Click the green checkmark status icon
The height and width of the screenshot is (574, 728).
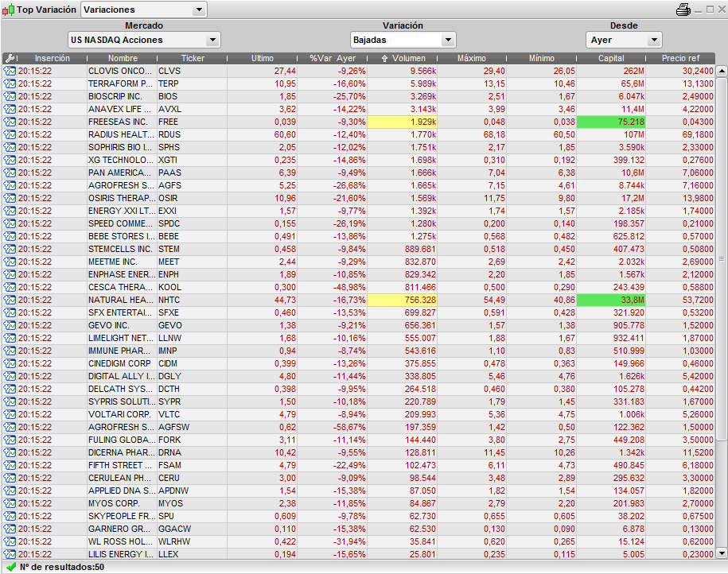11,567
